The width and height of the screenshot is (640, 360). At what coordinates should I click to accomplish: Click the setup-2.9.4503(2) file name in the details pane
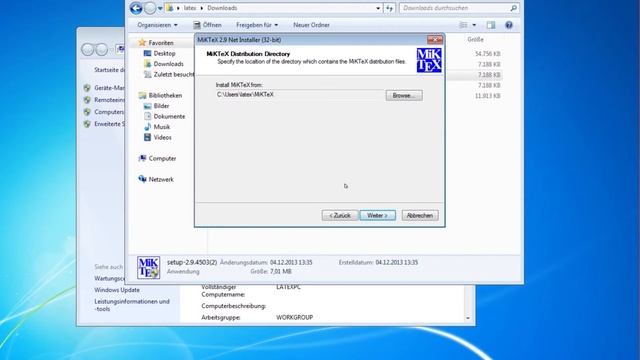192,262
